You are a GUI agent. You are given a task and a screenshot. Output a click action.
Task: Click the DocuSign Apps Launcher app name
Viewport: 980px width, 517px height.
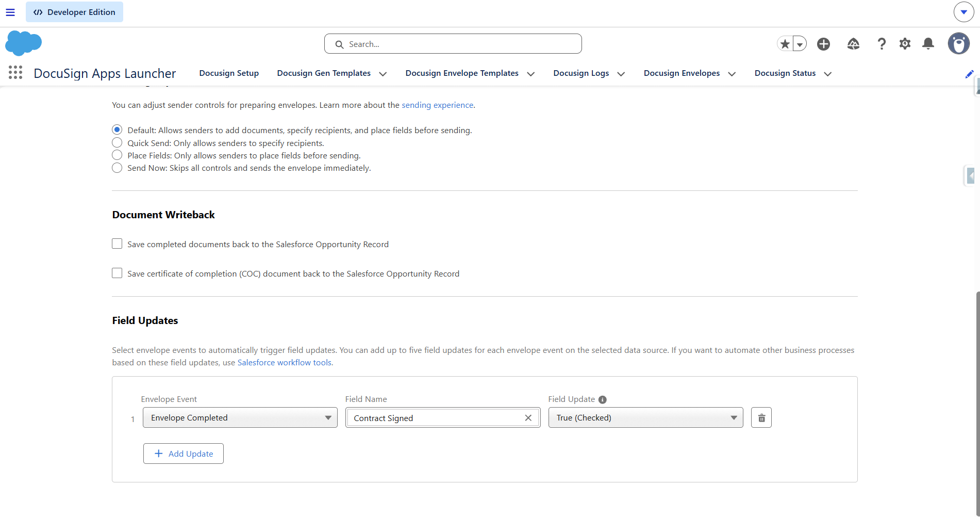point(105,73)
